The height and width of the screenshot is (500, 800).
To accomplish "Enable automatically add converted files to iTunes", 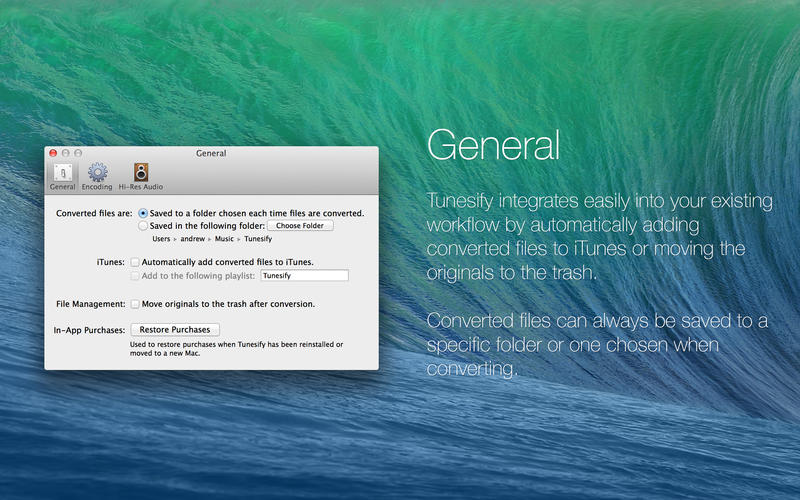I will tap(135, 262).
